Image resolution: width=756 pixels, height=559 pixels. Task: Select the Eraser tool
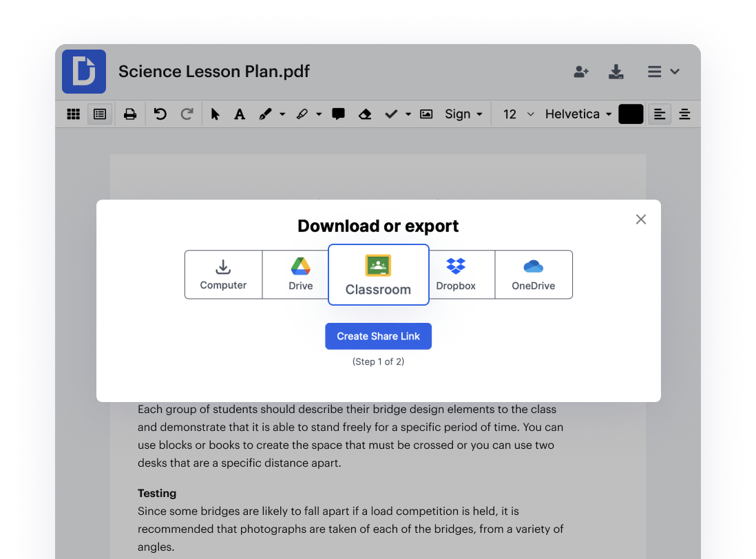click(365, 114)
